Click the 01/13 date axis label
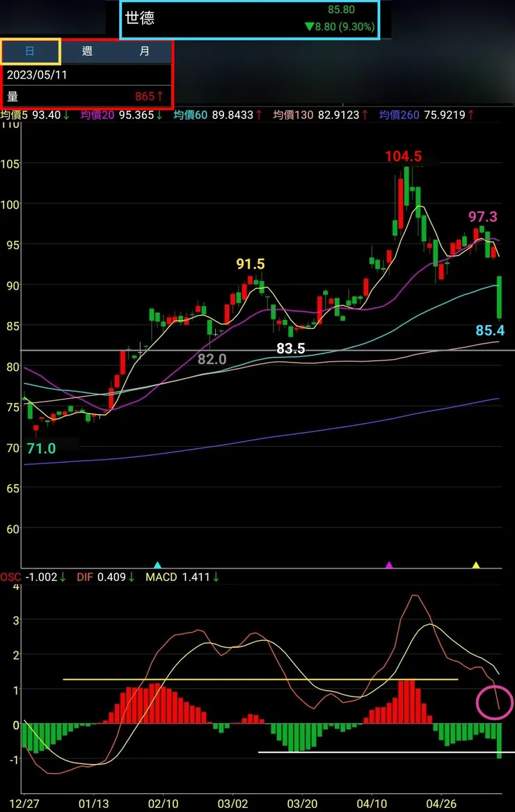The image size is (515, 812). pos(94,804)
